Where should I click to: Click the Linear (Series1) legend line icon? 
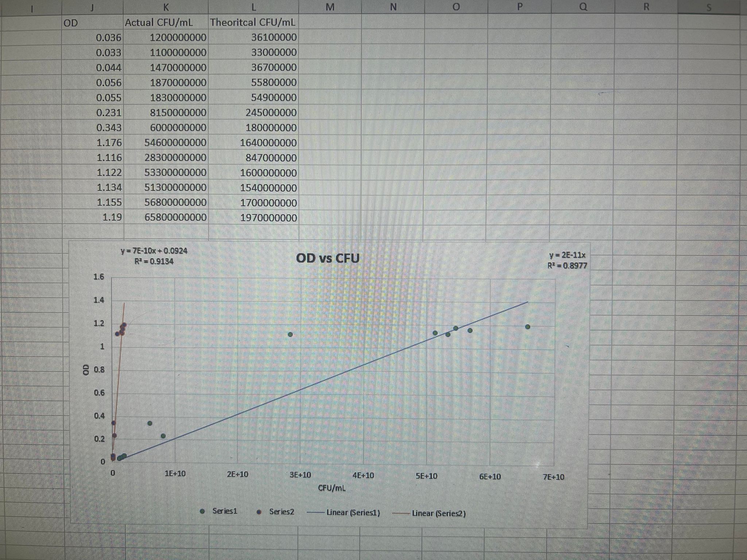click(314, 512)
